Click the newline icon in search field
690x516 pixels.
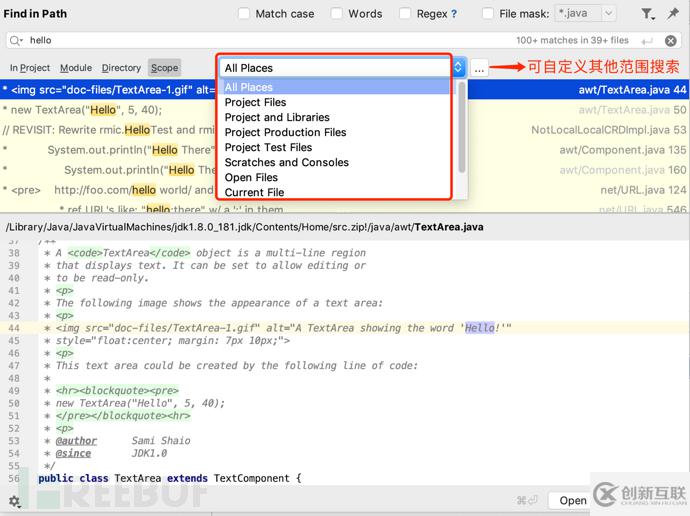tap(647, 41)
